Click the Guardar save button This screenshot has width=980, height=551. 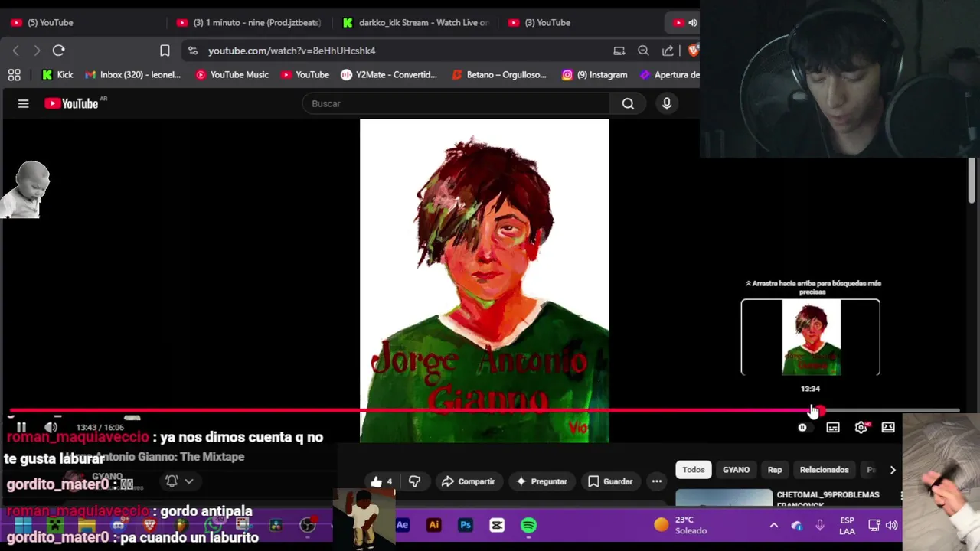pos(610,481)
